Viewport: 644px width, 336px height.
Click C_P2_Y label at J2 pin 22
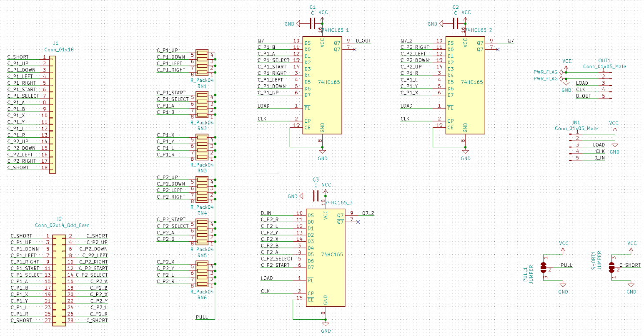pyautogui.click(x=99, y=301)
